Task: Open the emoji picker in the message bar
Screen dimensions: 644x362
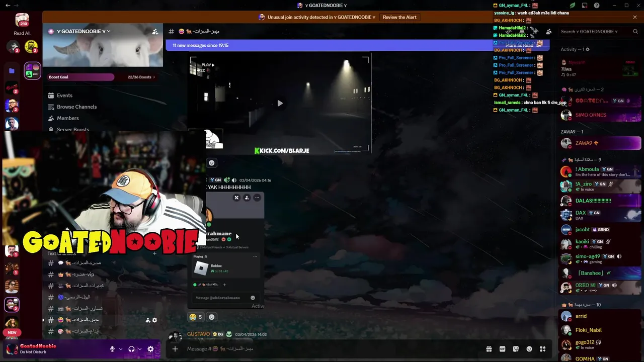Action: point(529,349)
